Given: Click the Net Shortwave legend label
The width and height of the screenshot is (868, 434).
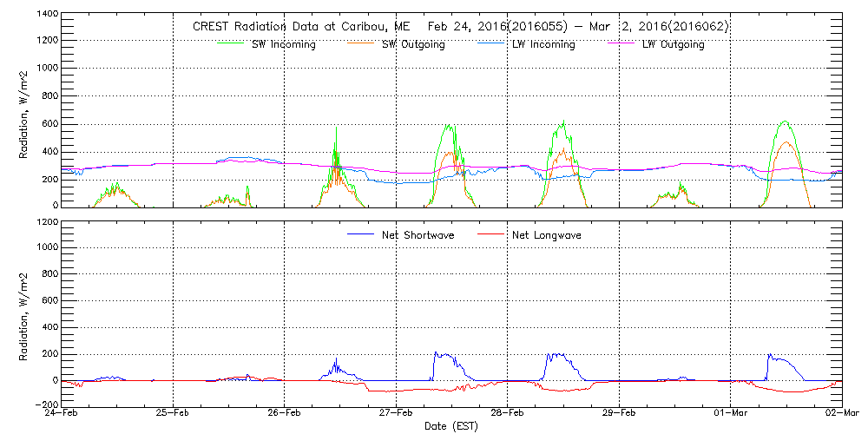Looking at the screenshot, I should [418, 235].
